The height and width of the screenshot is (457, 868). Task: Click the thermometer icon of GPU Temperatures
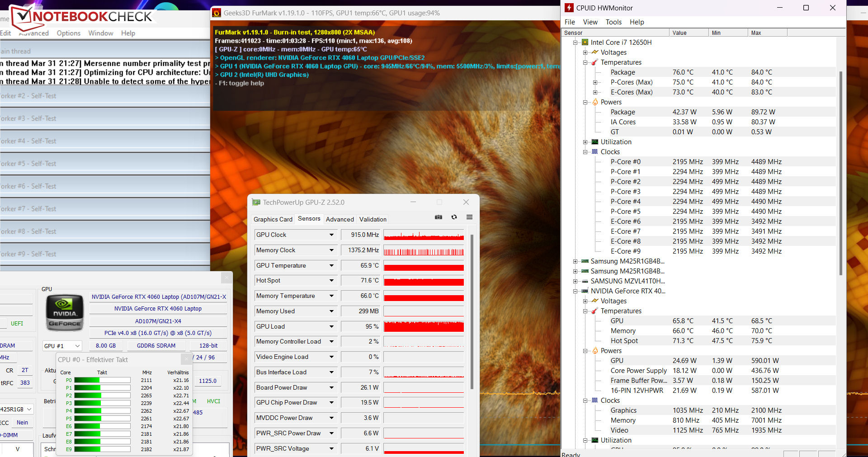coord(595,311)
